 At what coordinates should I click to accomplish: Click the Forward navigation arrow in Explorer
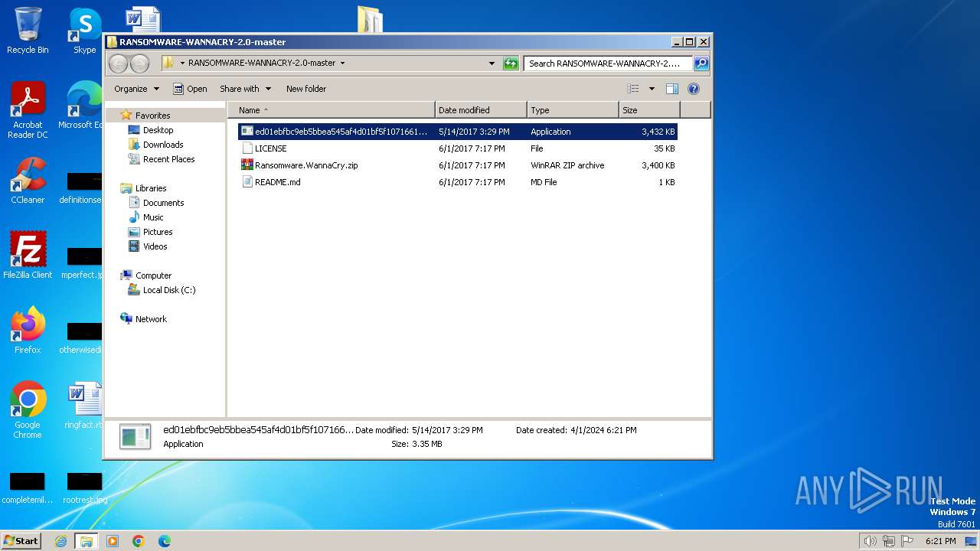[x=139, y=64]
